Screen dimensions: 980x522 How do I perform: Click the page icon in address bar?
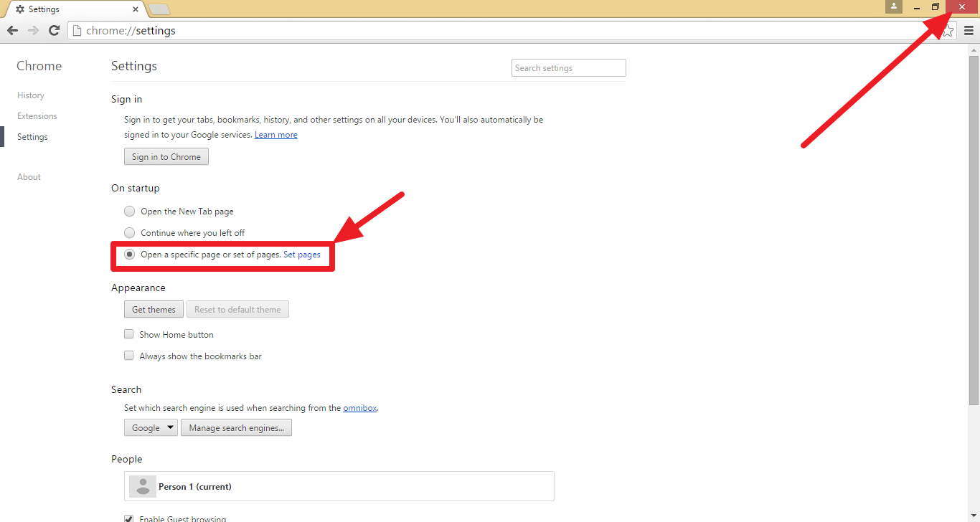coord(77,31)
